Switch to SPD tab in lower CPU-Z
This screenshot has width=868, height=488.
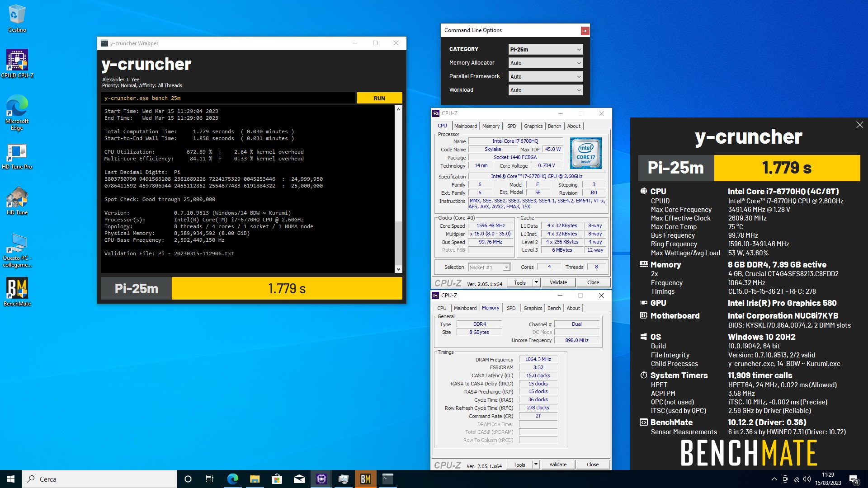coord(511,308)
